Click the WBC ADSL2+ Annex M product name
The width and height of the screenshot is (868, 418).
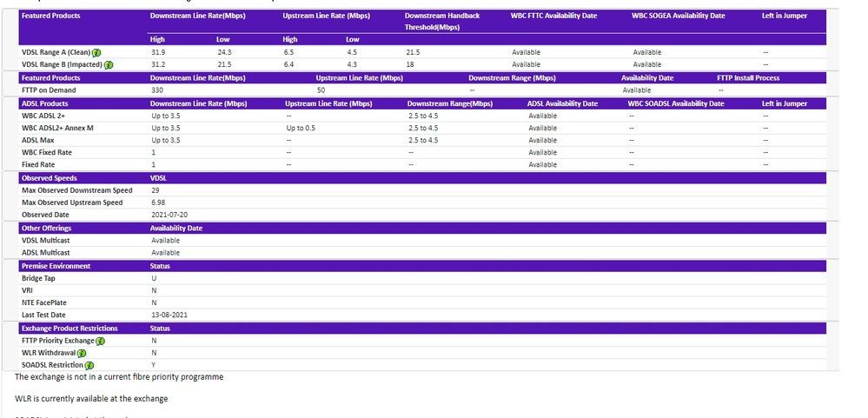click(57, 128)
